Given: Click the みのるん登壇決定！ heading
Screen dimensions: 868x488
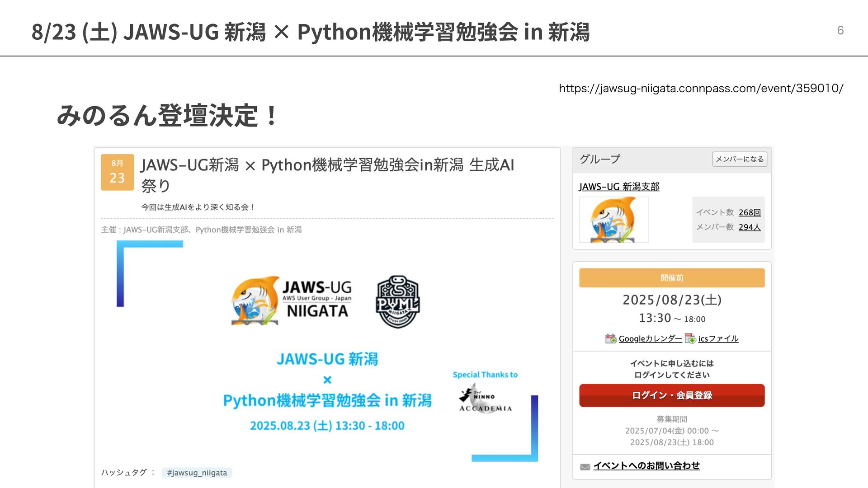Looking at the screenshot, I should coord(167,115).
